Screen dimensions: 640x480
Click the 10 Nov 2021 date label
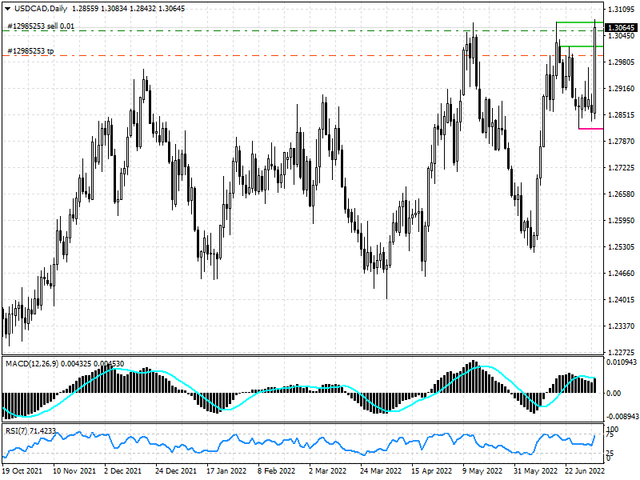pos(74,471)
